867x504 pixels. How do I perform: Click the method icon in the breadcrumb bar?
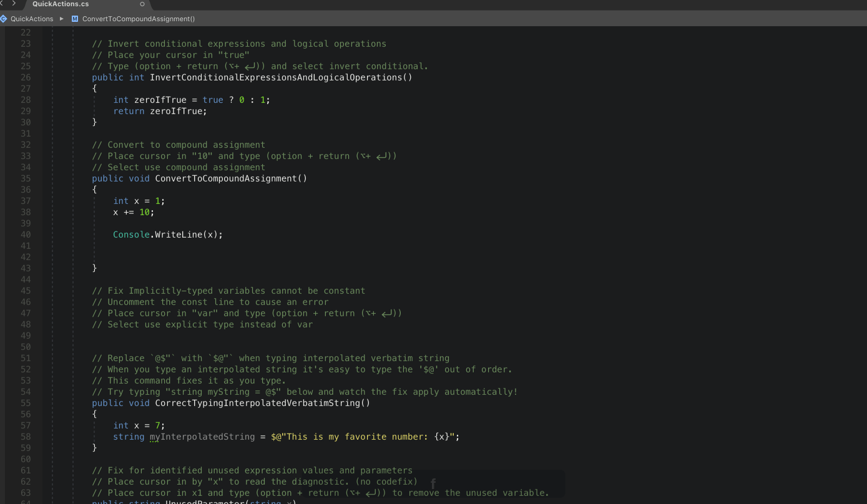point(75,19)
